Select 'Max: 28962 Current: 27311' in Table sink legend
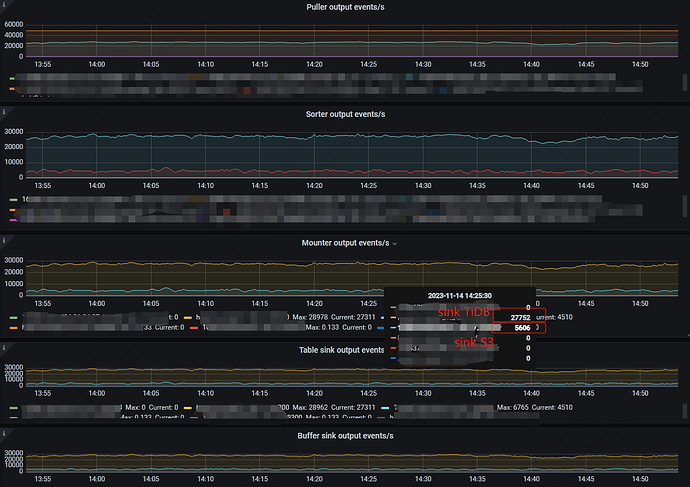The image size is (690, 487). [x=334, y=407]
